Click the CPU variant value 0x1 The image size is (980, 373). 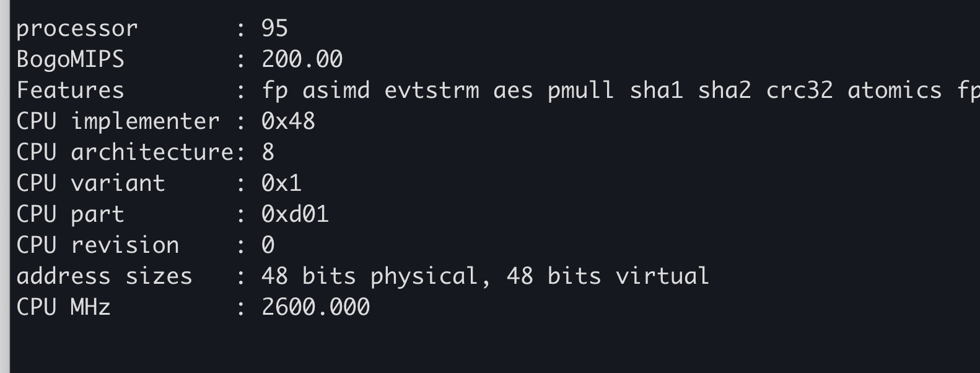[281, 183]
